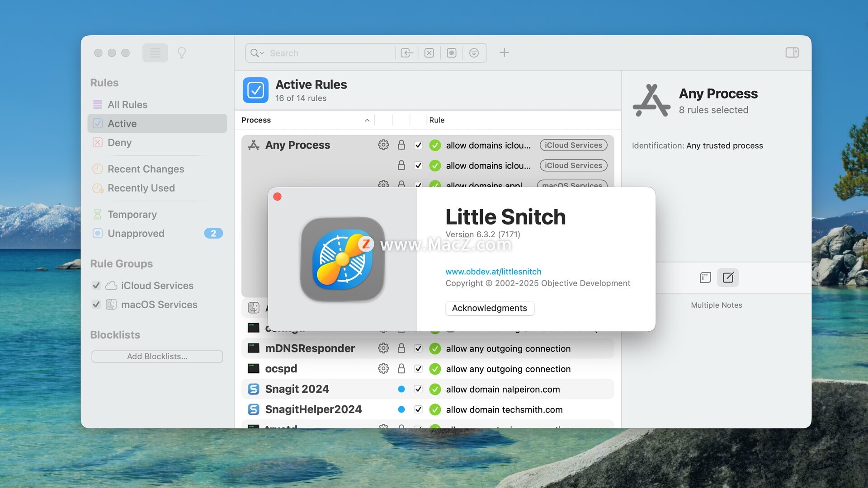
Task: Open the www.obdev.at/littlesnitch link
Action: 493,272
